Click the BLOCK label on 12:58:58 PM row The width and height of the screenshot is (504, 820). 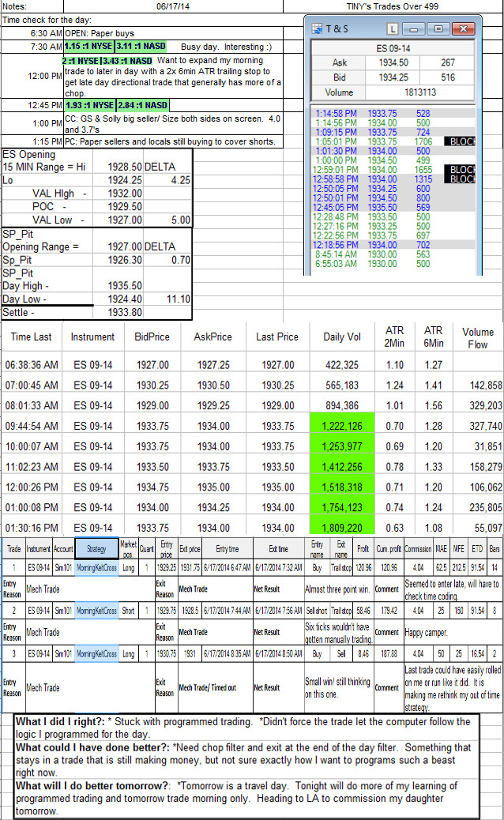tap(460, 179)
